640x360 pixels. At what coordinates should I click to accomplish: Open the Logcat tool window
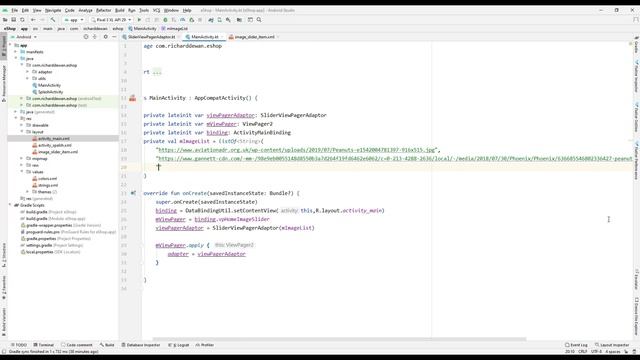179,345
